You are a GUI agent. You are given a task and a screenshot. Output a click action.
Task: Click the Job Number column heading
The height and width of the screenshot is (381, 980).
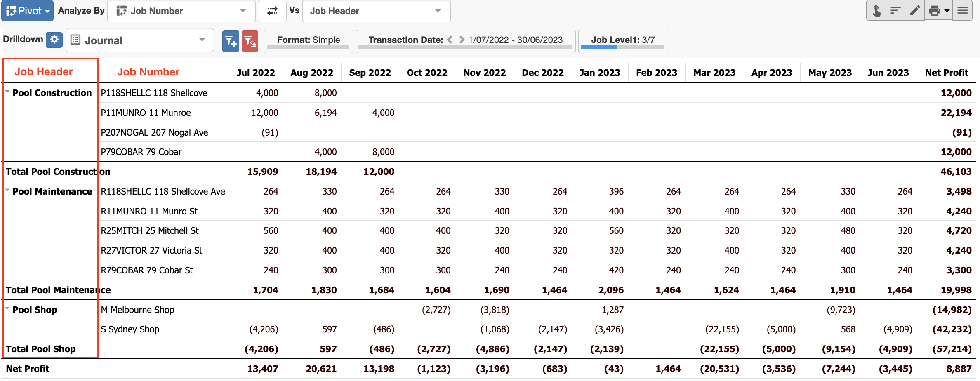coord(148,72)
